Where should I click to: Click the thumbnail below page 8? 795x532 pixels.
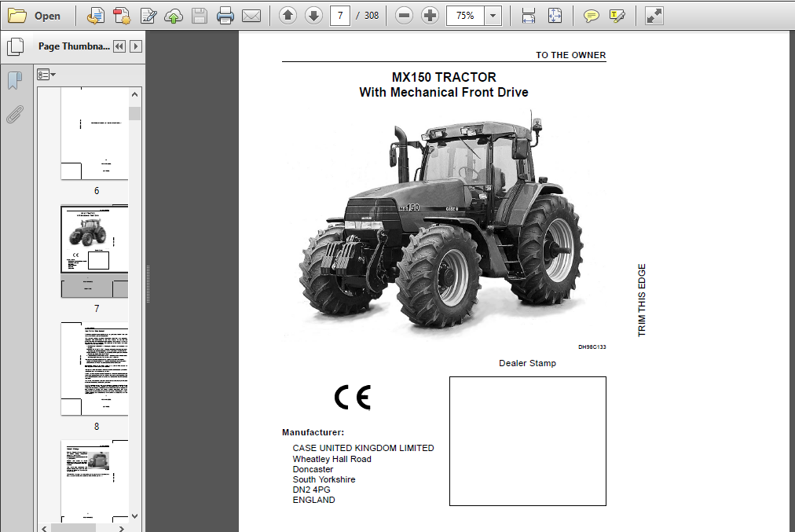point(94,481)
